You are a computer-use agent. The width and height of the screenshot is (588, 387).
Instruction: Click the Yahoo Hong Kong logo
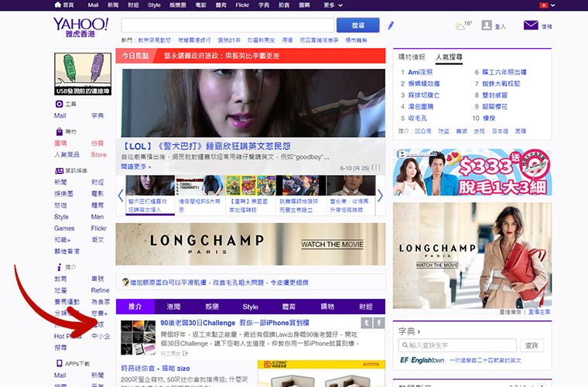tap(80, 27)
